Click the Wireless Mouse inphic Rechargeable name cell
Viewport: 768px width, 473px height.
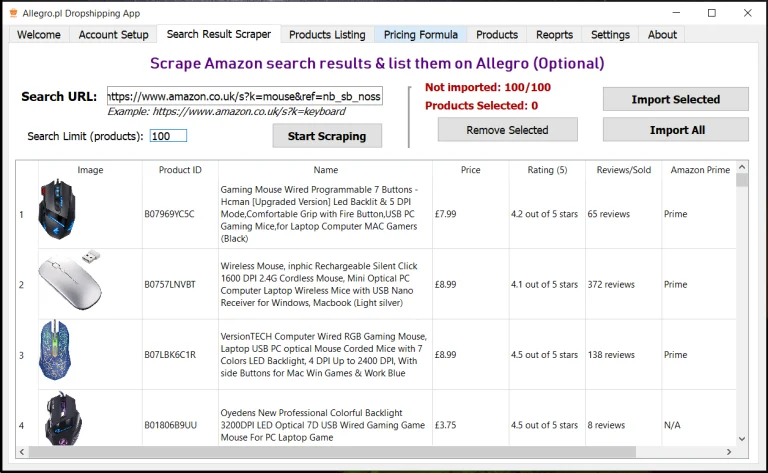pyautogui.click(x=325, y=284)
